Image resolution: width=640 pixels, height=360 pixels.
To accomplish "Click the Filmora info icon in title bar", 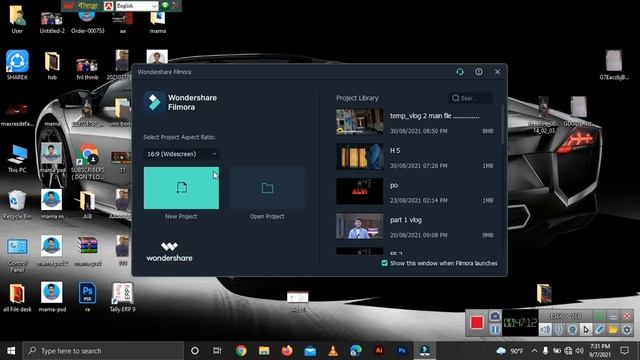I will pos(479,72).
